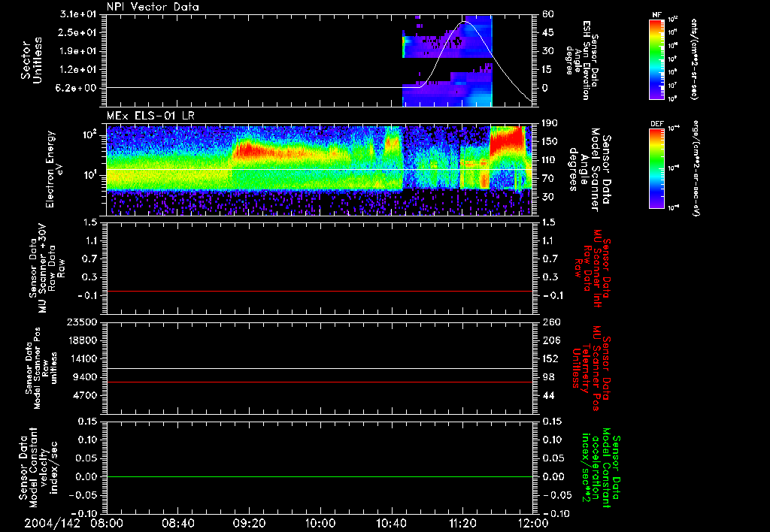This screenshot has width=770, height=532.
Task: Click the '70' scanner angle tick label
Action: coord(548,179)
